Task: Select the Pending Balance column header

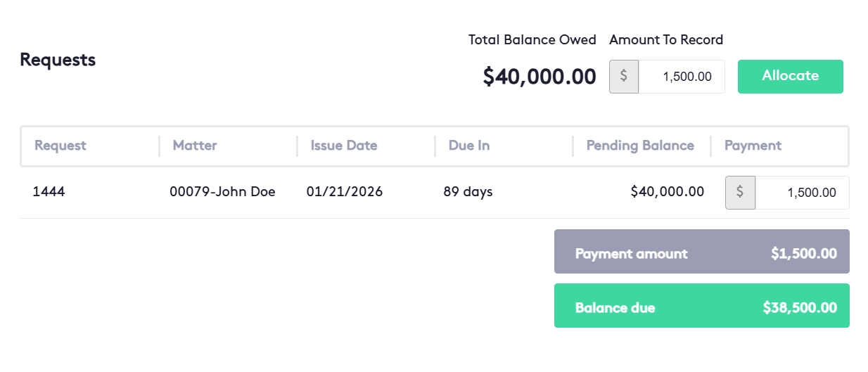Action: [x=640, y=146]
